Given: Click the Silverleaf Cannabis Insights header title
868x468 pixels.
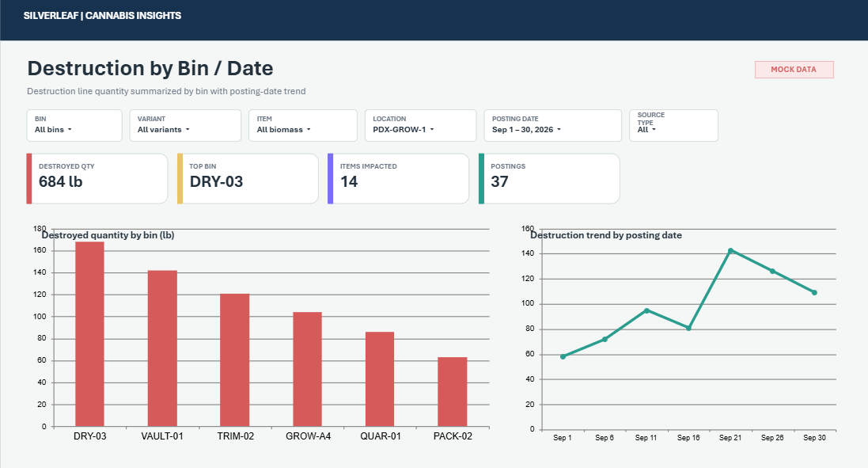Looking at the screenshot, I should click(x=102, y=16).
